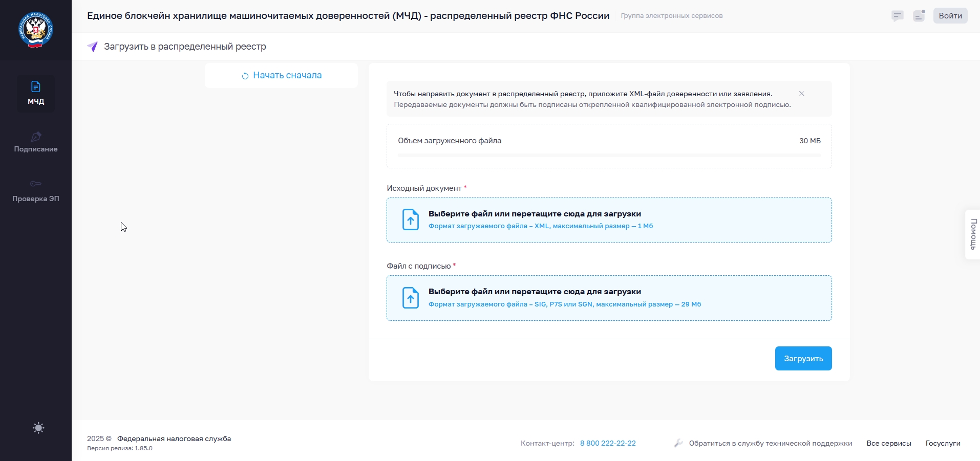
Task: Click the upload icon for Исходный документ
Action: [x=410, y=220]
